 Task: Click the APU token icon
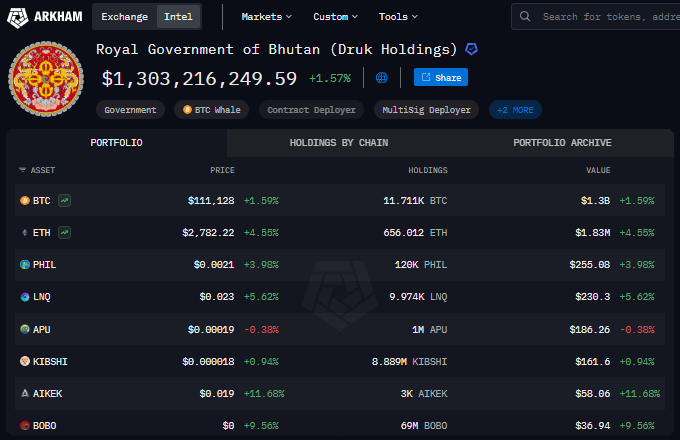click(25, 329)
